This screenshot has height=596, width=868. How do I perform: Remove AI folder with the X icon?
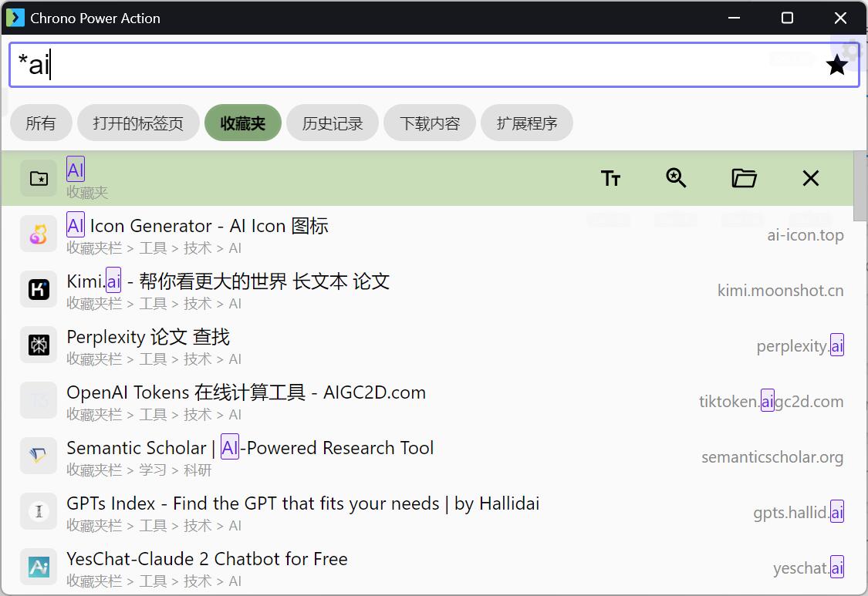point(810,179)
